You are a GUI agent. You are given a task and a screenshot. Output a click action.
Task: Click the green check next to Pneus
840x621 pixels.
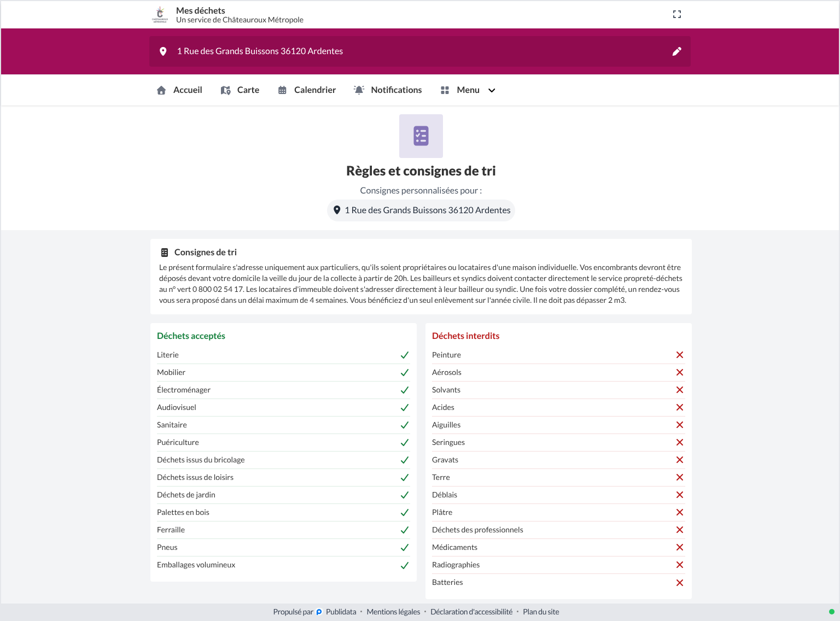[x=405, y=548]
